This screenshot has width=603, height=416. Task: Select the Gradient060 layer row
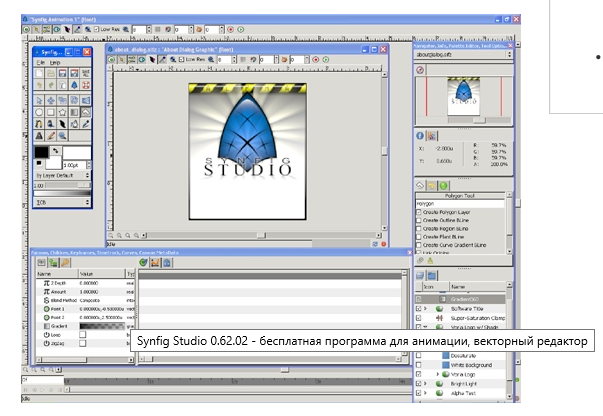tap(461, 299)
